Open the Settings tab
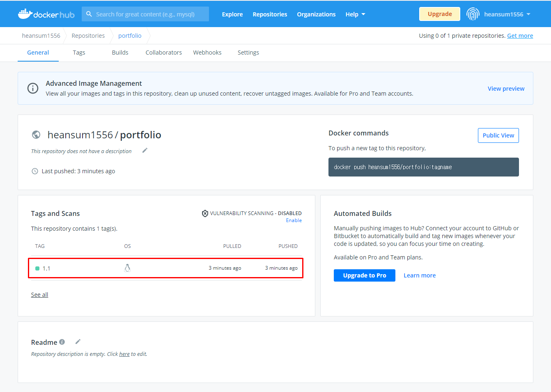This screenshot has height=392, width=551. (x=248, y=53)
